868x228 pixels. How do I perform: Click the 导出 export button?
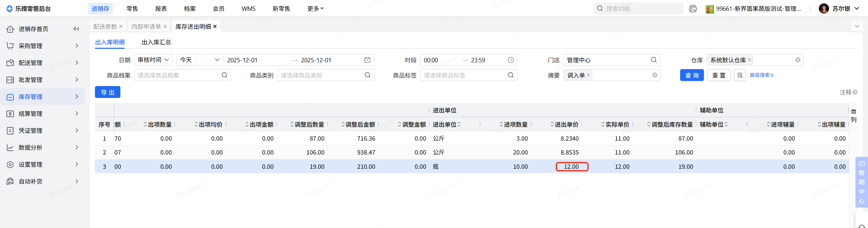click(107, 92)
